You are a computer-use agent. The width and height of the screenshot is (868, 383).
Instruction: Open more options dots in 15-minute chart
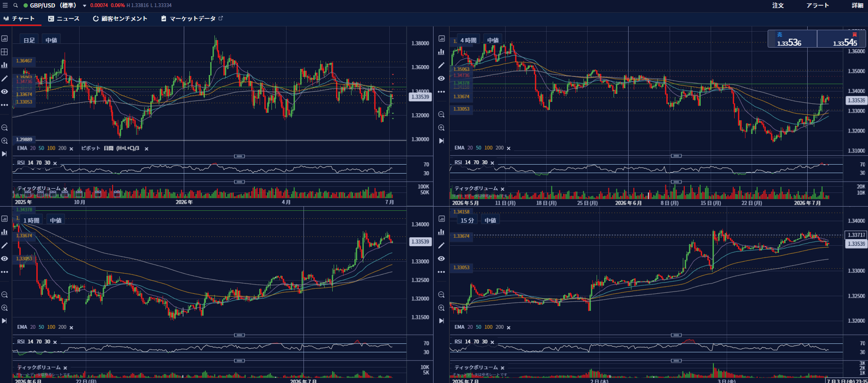click(x=442, y=272)
